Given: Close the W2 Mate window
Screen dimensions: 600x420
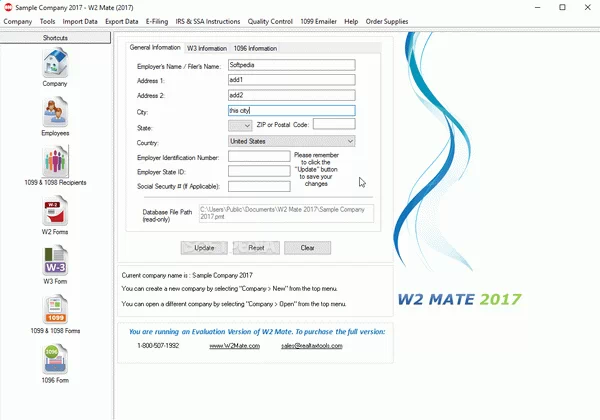Looking at the screenshot, I should click(x=587, y=7).
